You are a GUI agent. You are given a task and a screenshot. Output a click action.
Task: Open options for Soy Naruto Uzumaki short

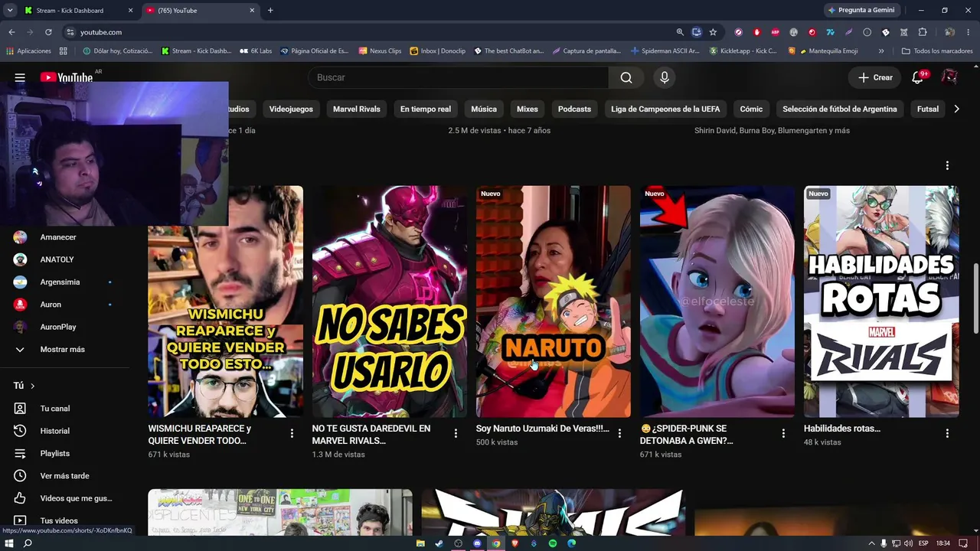coord(619,434)
